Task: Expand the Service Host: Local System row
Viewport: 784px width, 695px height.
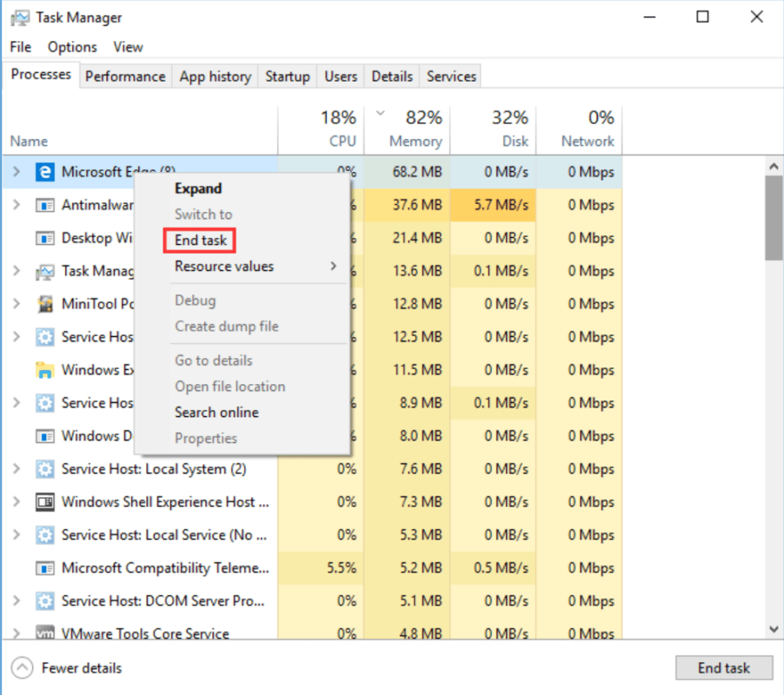Action: (x=17, y=468)
